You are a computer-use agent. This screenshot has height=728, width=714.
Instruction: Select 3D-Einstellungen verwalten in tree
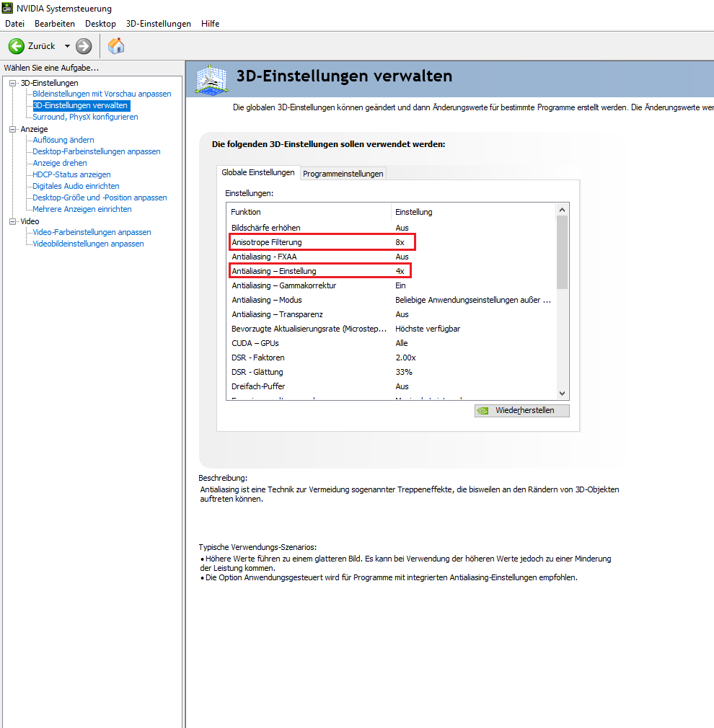tap(80, 105)
